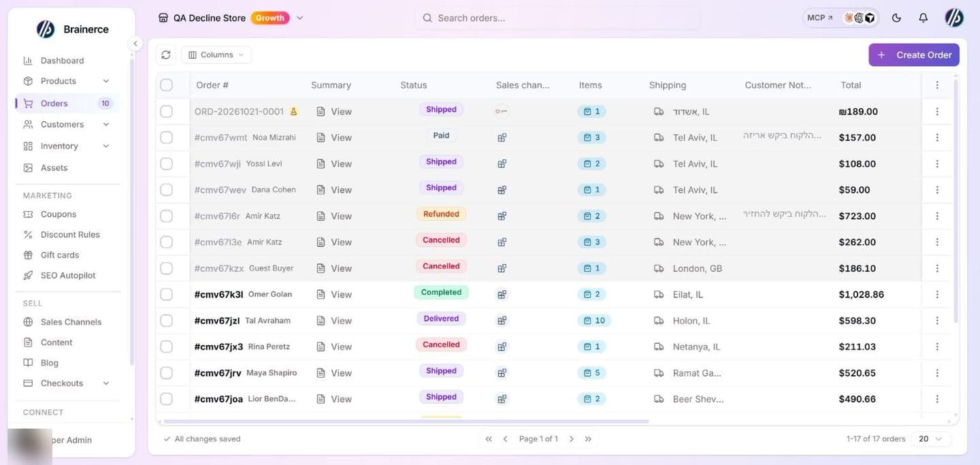The height and width of the screenshot is (465, 980).
Task: View summary for order #cmv67l3e
Action: tap(334, 242)
